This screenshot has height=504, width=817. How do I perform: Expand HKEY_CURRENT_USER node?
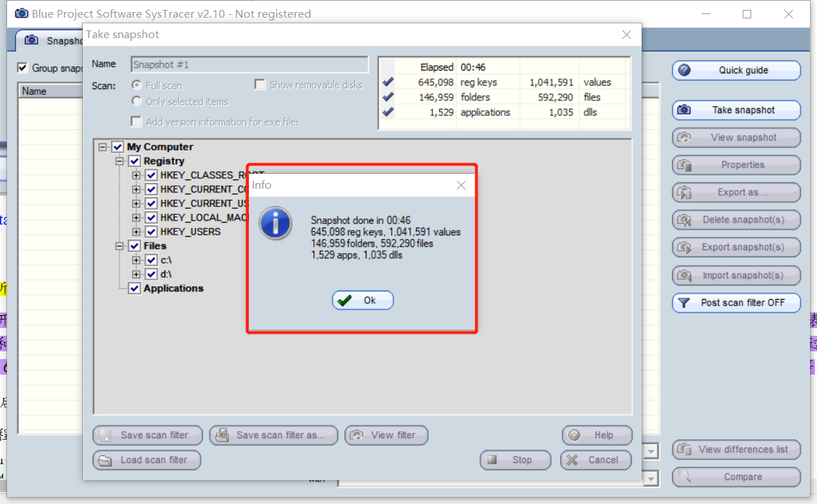[x=136, y=203]
